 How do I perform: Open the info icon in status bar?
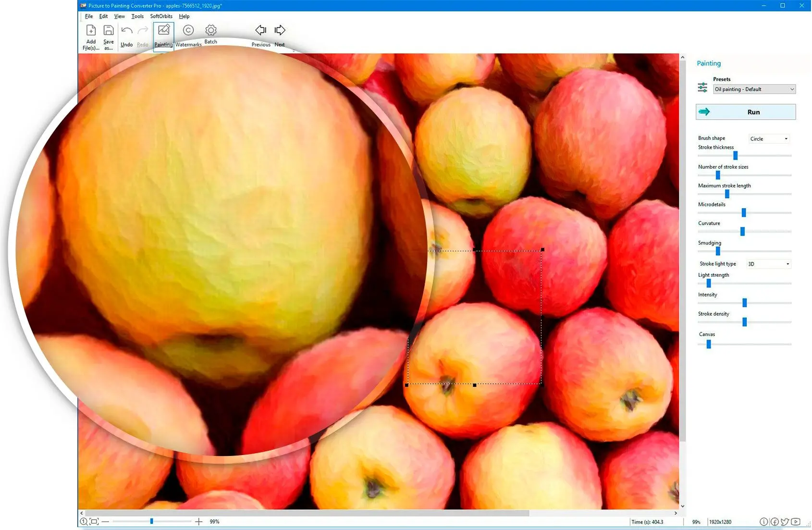(763, 522)
